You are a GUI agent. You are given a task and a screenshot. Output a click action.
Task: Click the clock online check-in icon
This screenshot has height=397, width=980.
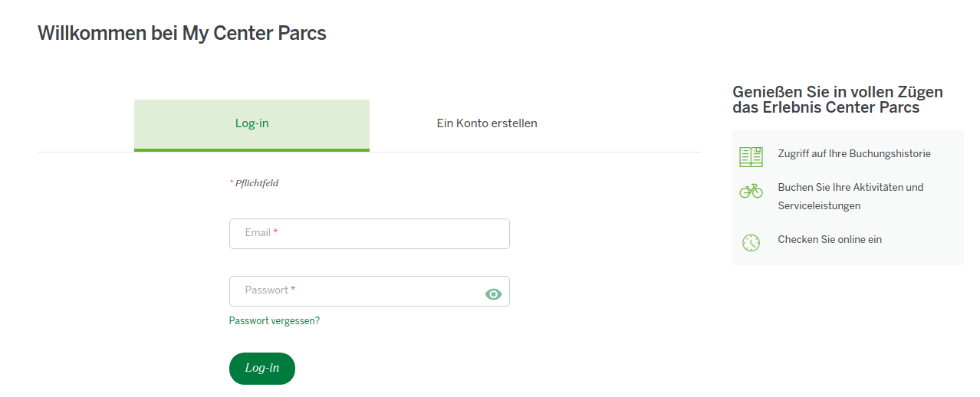[x=751, y=243]
